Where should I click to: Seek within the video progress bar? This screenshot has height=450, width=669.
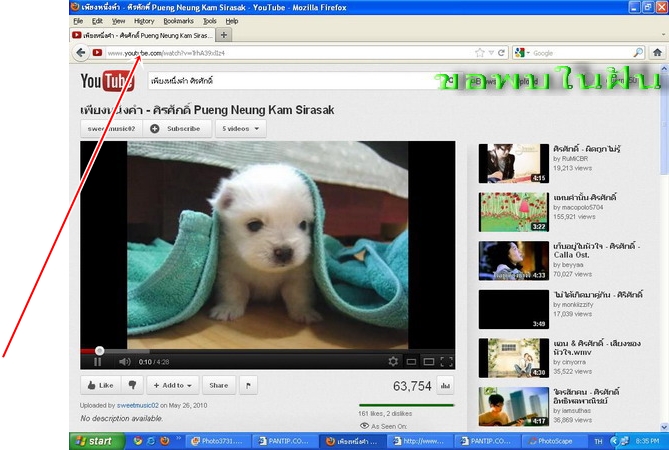pyautogui.click(x=268, y=351)
